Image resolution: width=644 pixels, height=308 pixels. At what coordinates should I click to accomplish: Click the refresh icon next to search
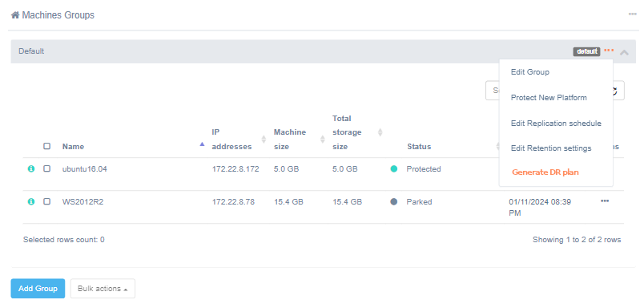pos(616,90)
